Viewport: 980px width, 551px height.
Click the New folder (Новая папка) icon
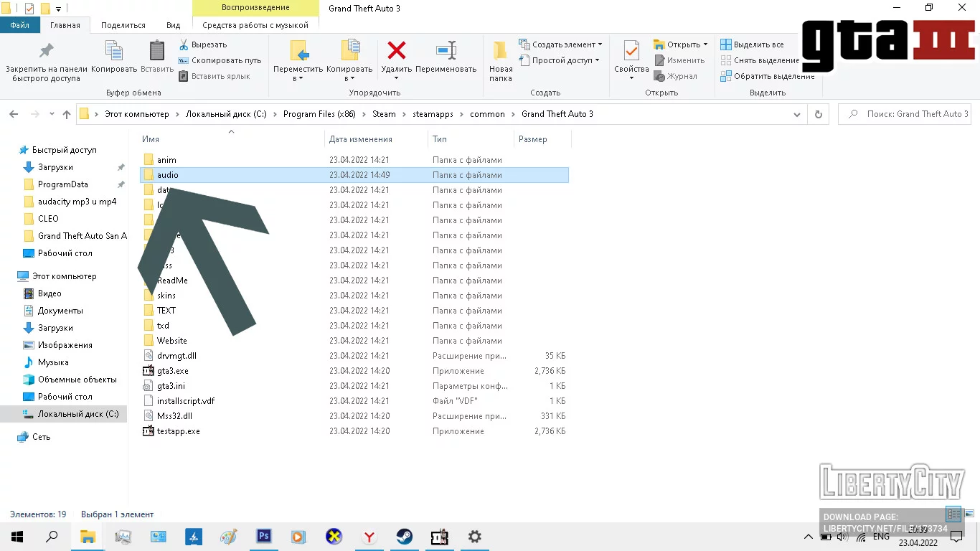click(500, 52)
